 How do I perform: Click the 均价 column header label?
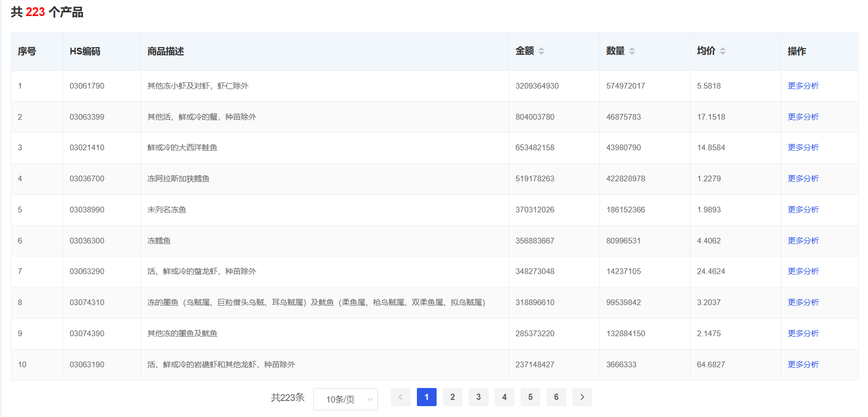point(706,51)
